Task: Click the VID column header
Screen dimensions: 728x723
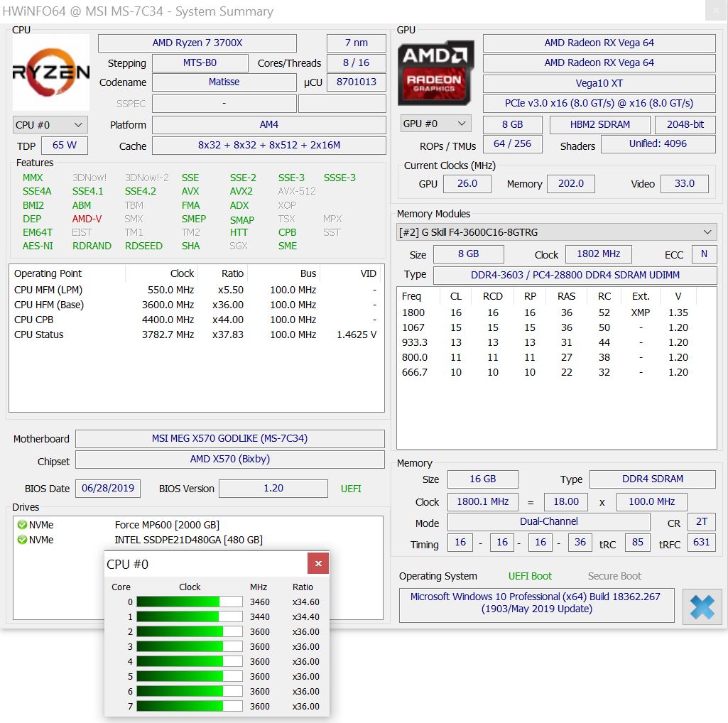Action: (x=351, y=273)
